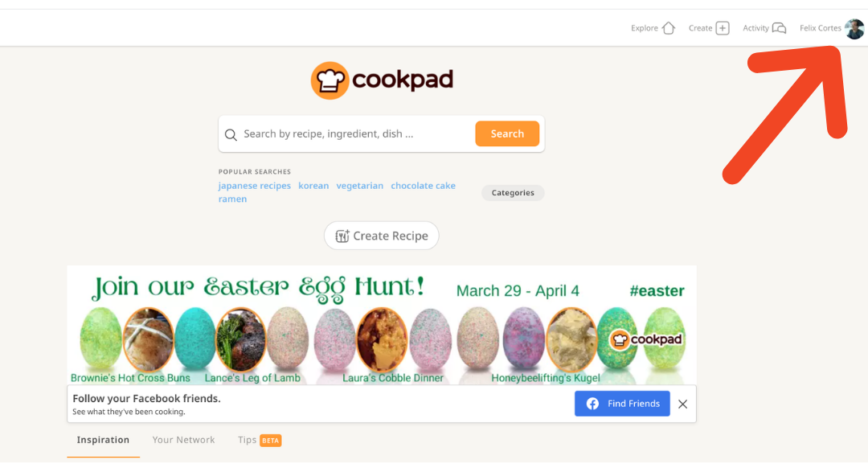Screen dimensions: 868x468
Task: Open the Activity chat bubbles icon
Action: (x=779, y=27)
